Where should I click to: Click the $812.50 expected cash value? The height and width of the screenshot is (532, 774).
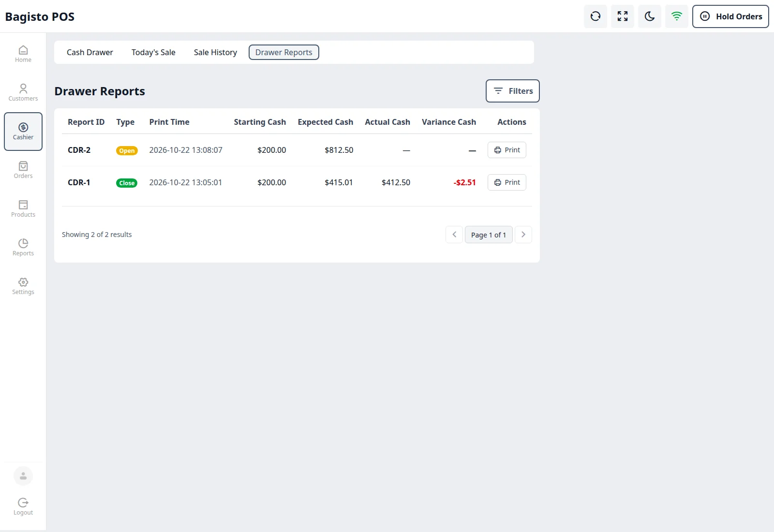pyautogui.click(x=339, y=150)
